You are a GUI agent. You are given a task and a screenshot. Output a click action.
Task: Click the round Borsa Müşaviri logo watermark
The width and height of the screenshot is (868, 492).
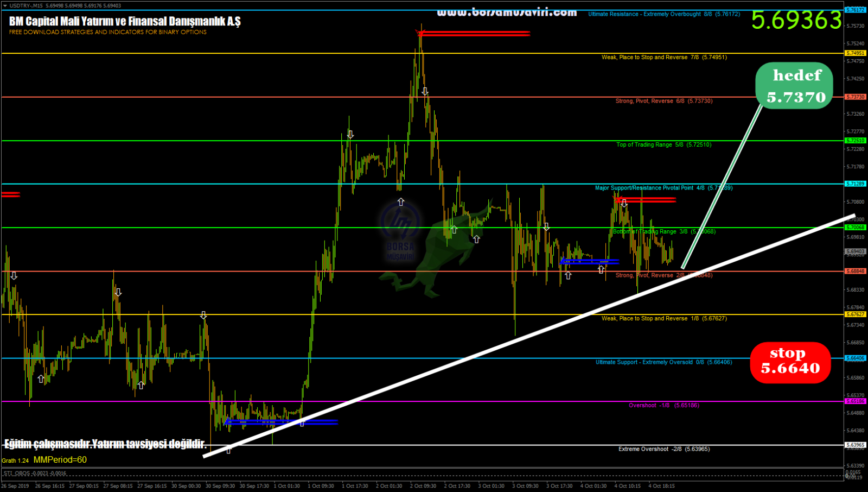click(x=400, y=222)
